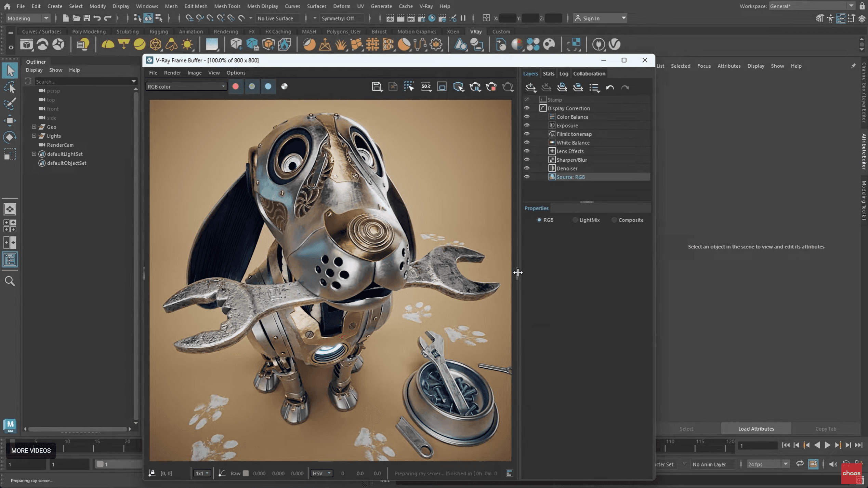The image size is (868, 488).
Task: Toggle visibility of Filmic tonemap layer
Action: click(x=527, y=134)
